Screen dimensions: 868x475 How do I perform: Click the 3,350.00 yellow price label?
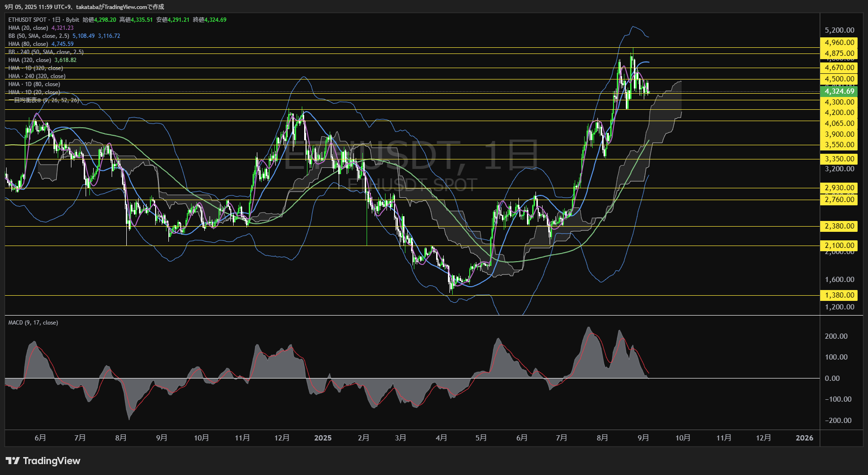pyautogui.click(x=840, y=159)
